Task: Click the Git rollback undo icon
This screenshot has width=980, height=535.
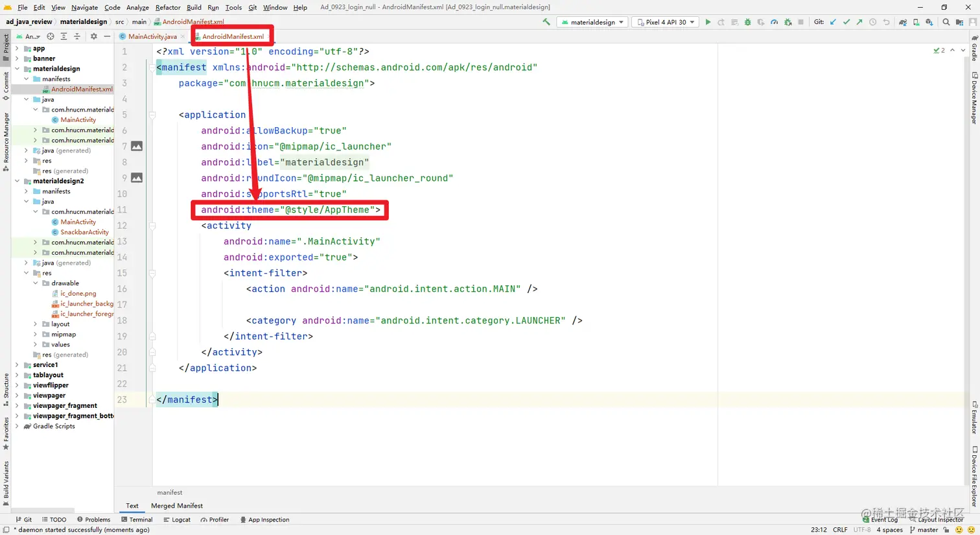Action: pos(886,22)
